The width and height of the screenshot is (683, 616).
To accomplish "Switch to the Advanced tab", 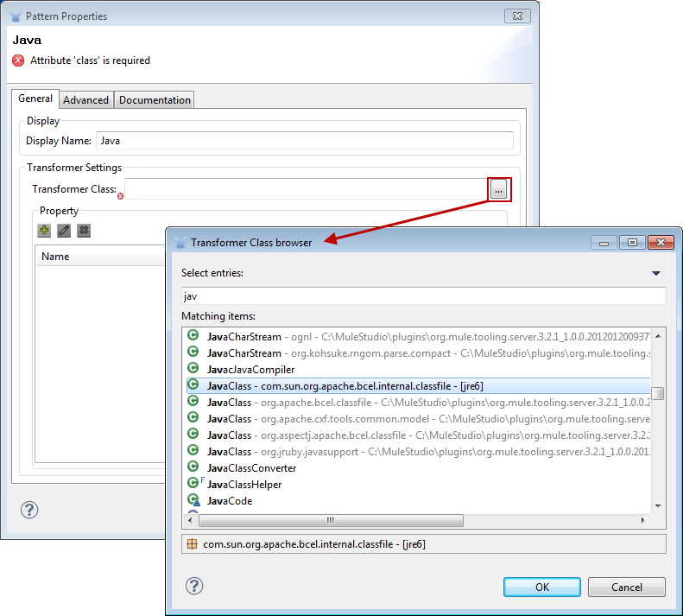I will tap(86, 100).
